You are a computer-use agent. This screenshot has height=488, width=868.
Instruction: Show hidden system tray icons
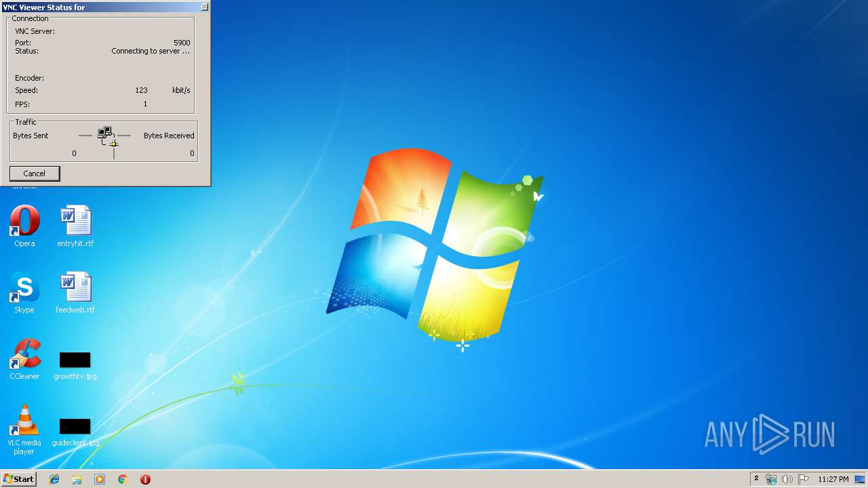click(757, 479)
